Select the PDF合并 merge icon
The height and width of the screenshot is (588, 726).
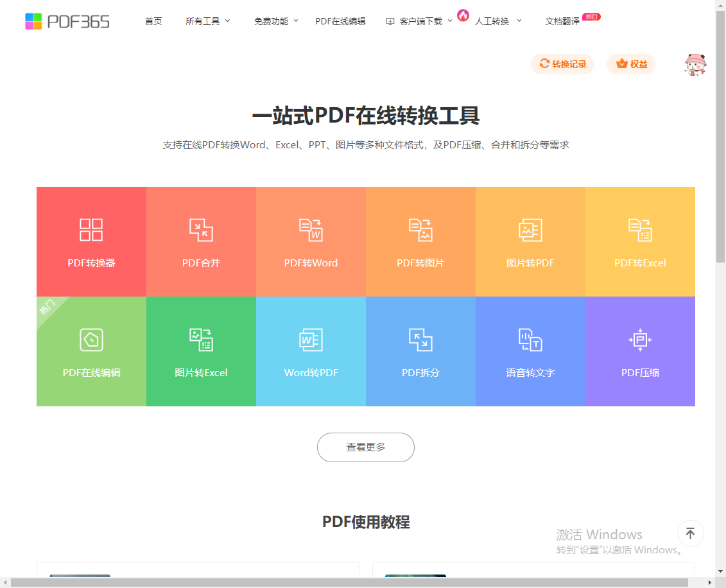click(201, 230)
